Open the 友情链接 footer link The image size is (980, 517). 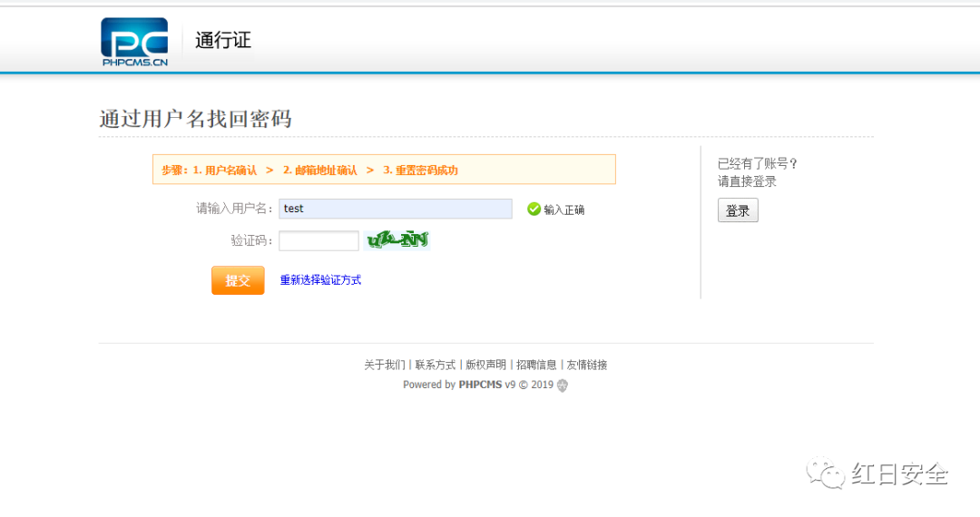pos(587,365)
